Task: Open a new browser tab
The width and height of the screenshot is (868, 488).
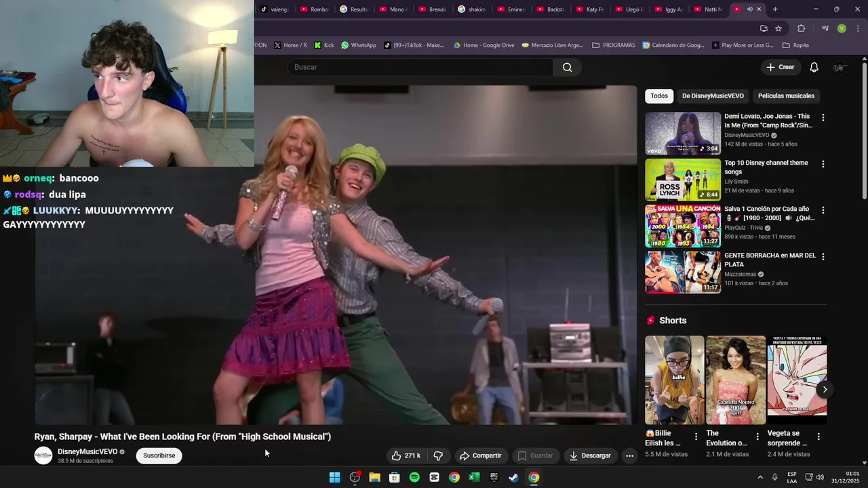Action: pyautogui.click(x=775, y=9)
